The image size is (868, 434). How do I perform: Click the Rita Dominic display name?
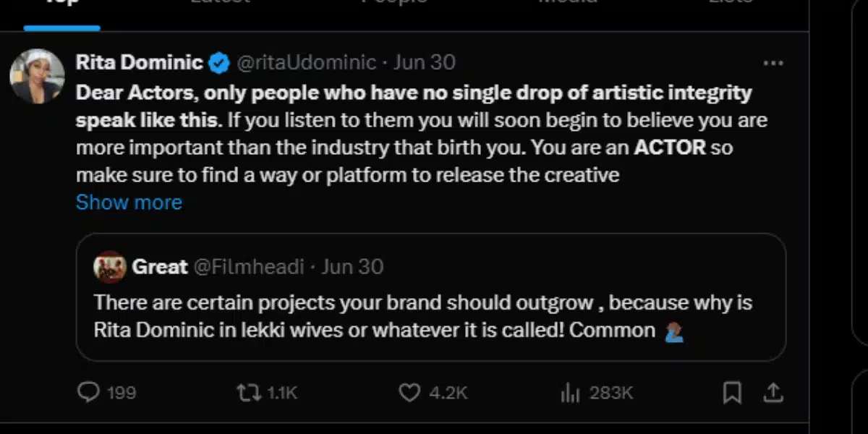139,63
